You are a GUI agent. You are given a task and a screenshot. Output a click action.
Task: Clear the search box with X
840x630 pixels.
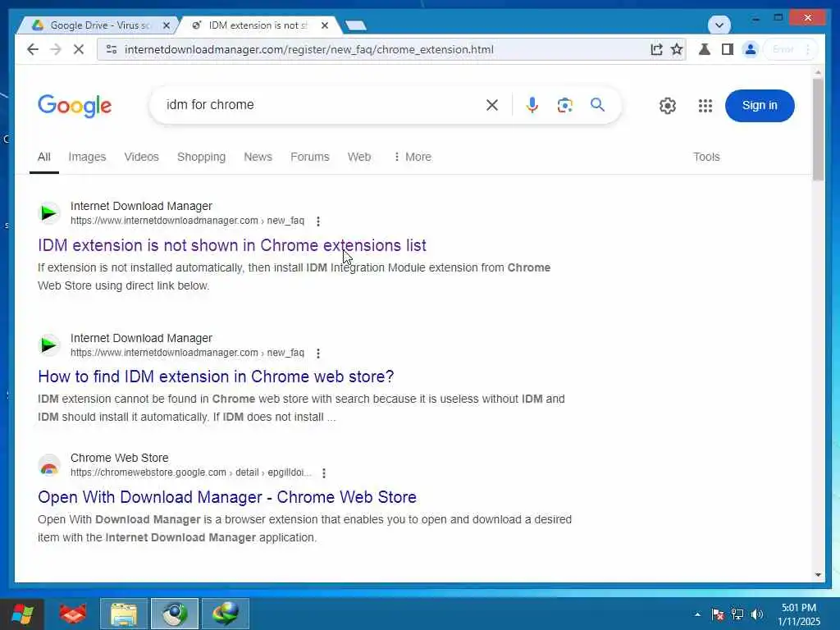[492, 105]
